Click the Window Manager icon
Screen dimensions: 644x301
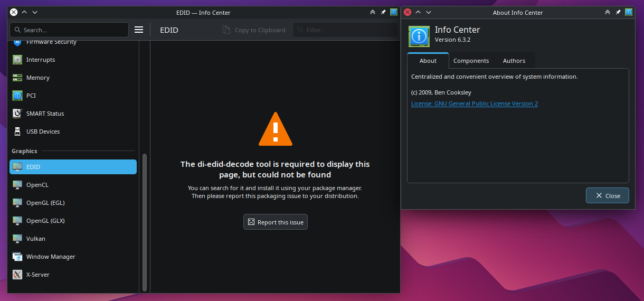point(17,257)
